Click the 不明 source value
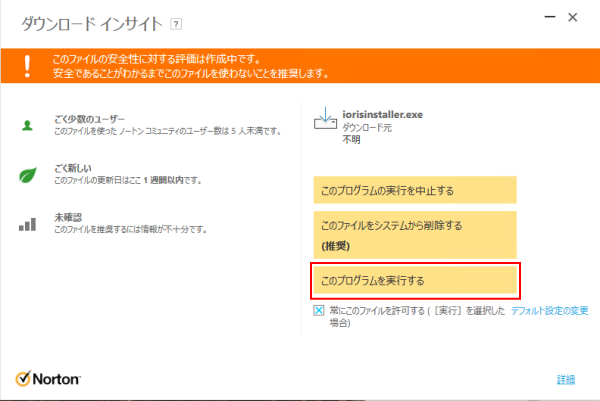Image resolution: width=600 pixels, height=401 pixels. (351, 139)
